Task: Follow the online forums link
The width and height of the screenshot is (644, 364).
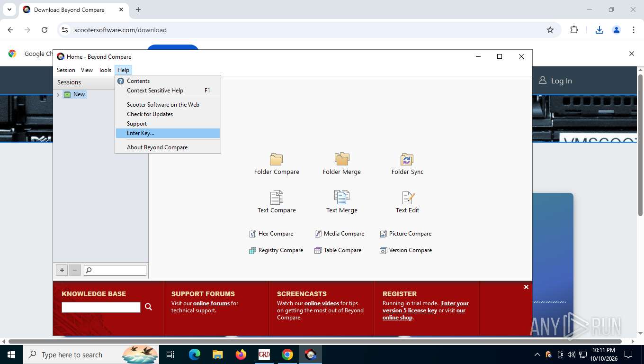Action: click(211, 303)
